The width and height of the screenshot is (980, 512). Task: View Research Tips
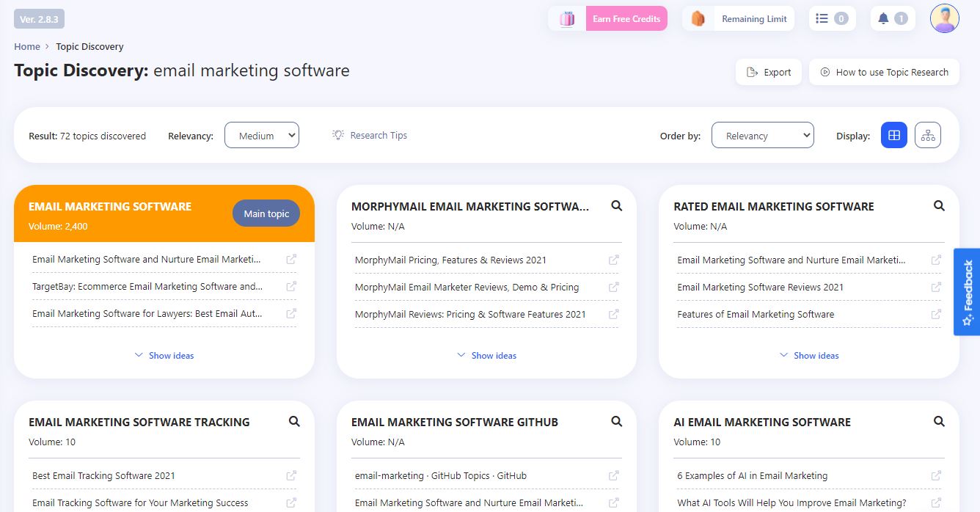pos(370,135)
